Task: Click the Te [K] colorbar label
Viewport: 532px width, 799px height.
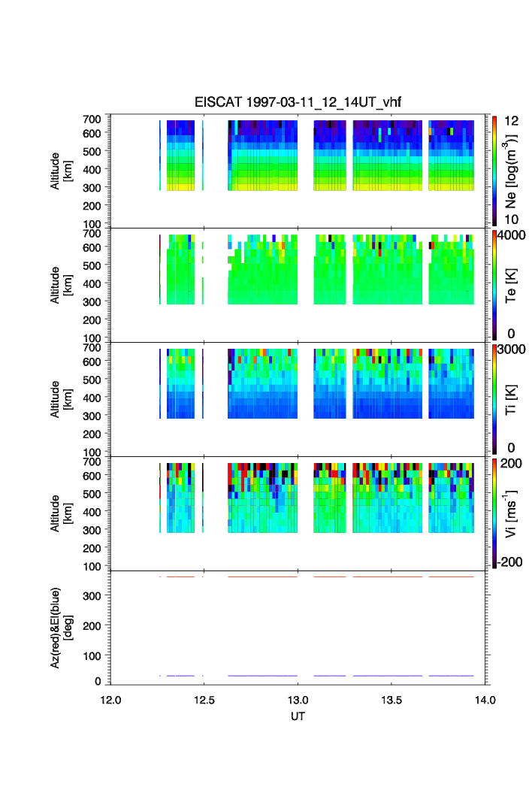Action: click(511, 286)
